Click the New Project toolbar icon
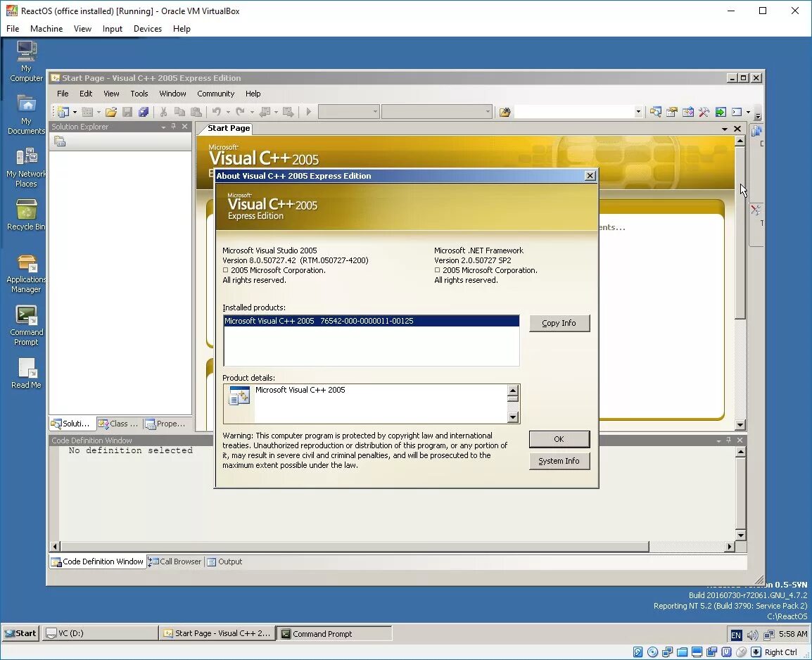Viewport: 812px width, 660px height. point(63,112)
